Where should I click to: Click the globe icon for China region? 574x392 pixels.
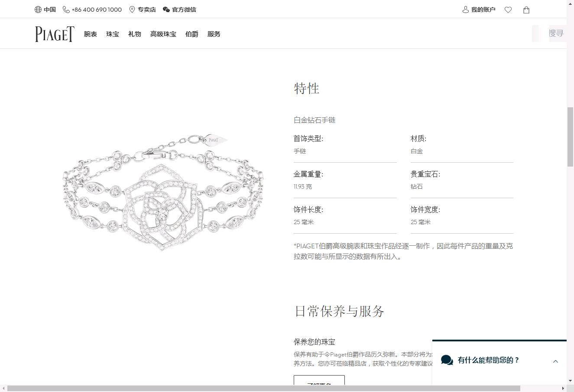pyautogui.click(x=38, y=10)
